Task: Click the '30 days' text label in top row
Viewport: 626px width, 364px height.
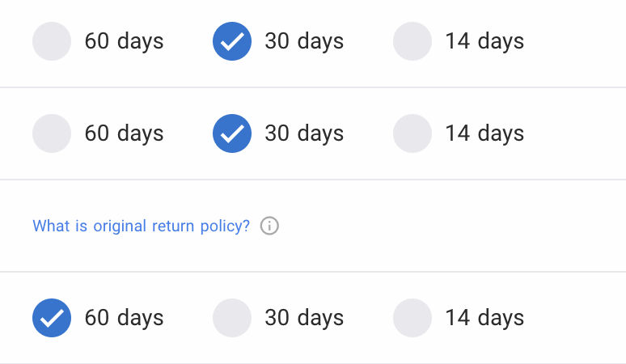Action: [x=304, y=41]
